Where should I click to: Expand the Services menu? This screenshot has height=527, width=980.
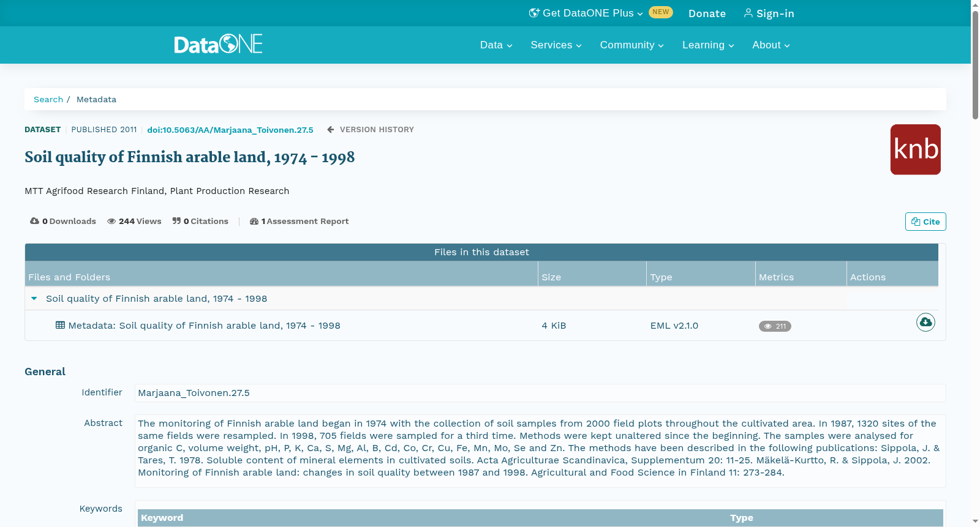pyautogui.click(x=556, y=45)
